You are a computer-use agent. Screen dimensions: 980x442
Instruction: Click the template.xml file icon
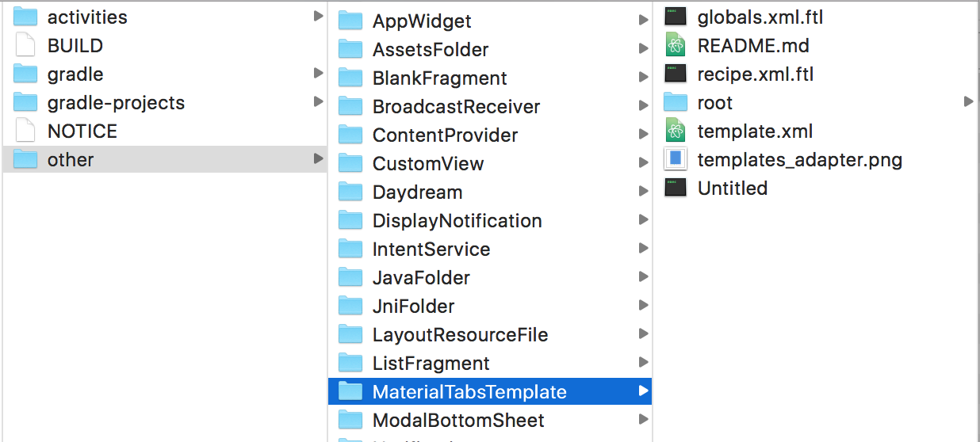(676, 131)
